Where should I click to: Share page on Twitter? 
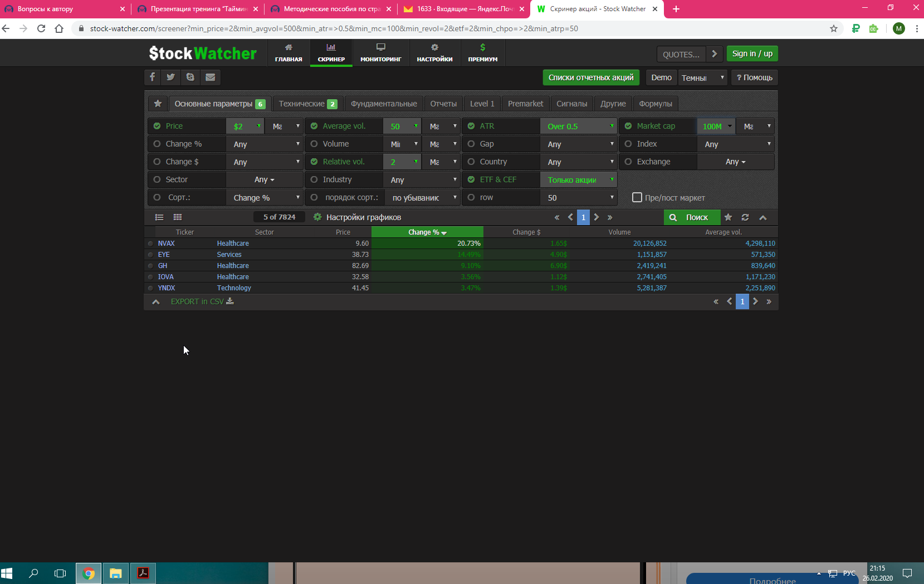click(171, 77)
